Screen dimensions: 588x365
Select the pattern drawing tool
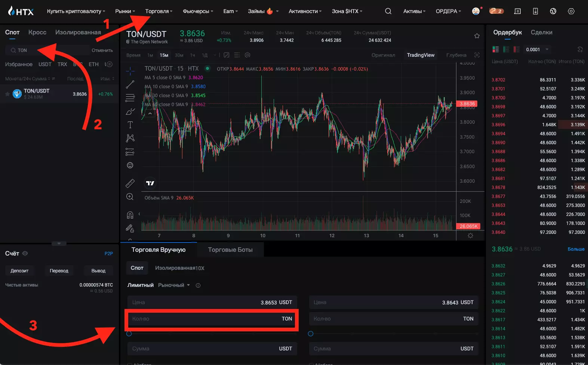[x=130, y=138]
